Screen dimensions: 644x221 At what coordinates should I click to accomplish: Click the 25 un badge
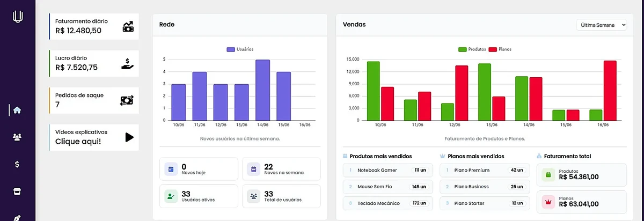517,187
